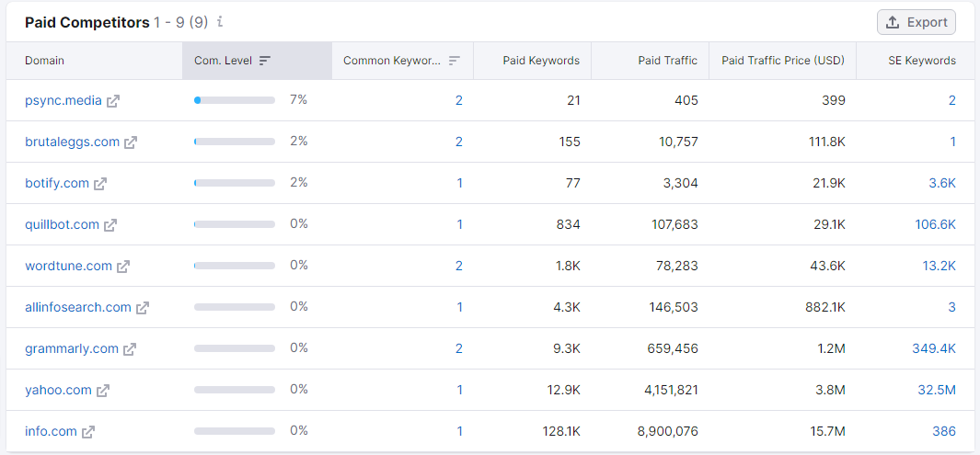Open external link icon next to allinfosearch.com
This screenshot has width=980, height=455.
[x=144, y=307]
